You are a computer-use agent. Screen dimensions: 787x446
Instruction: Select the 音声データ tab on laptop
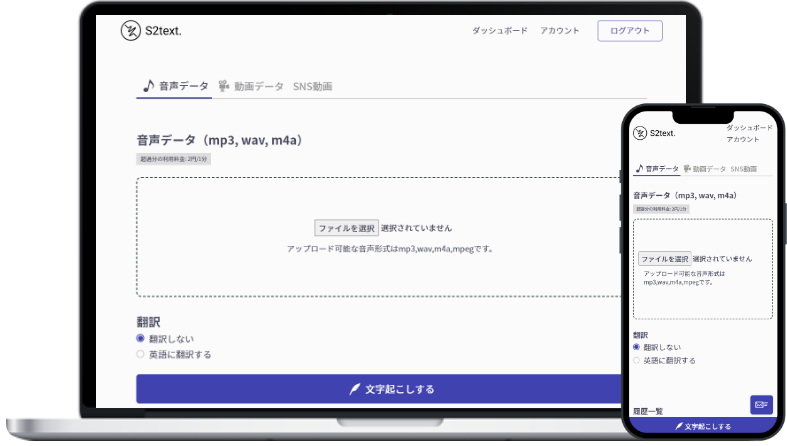coord(175,86)
